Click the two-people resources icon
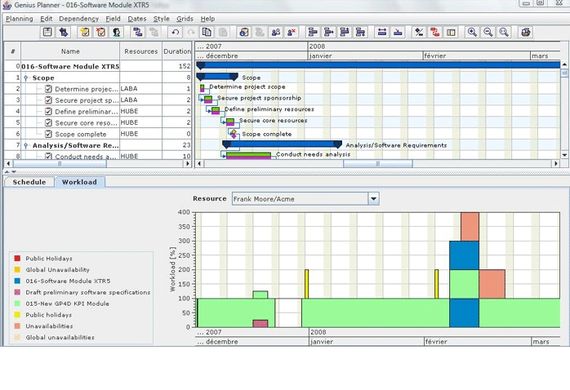 pyautogui.click(x=276, y=32)
